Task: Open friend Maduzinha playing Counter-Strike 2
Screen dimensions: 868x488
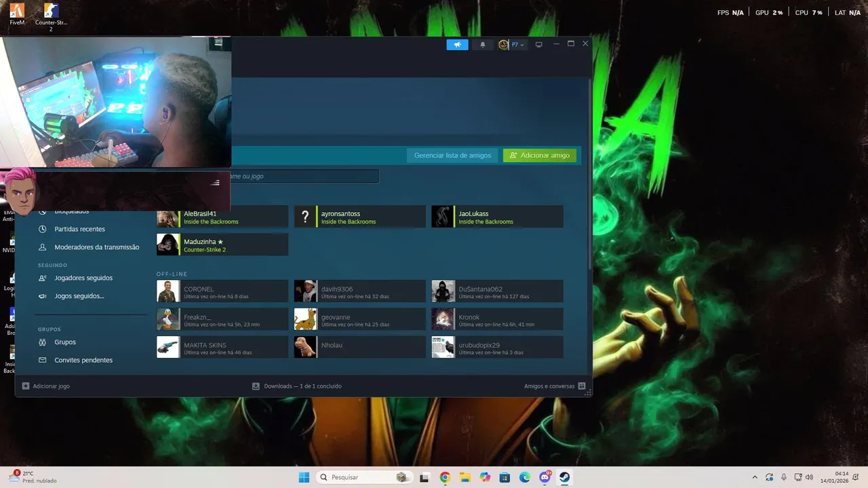Action: [222, 245]
